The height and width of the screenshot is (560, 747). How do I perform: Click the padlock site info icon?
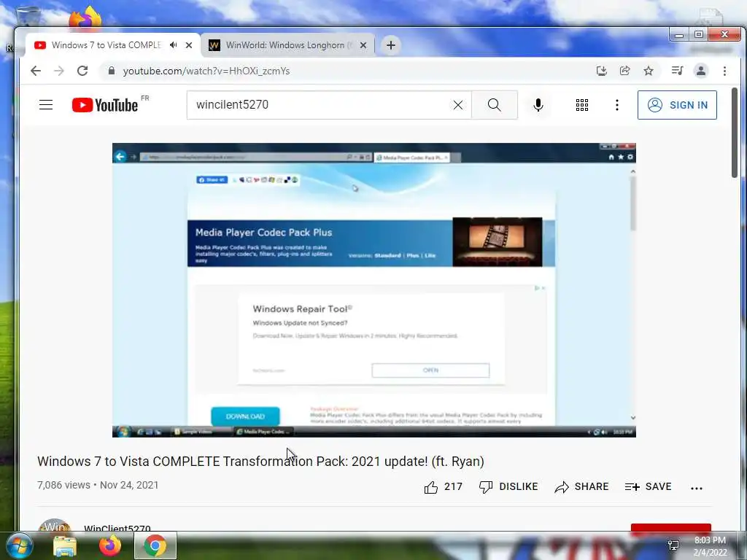[x=112, y=71]
